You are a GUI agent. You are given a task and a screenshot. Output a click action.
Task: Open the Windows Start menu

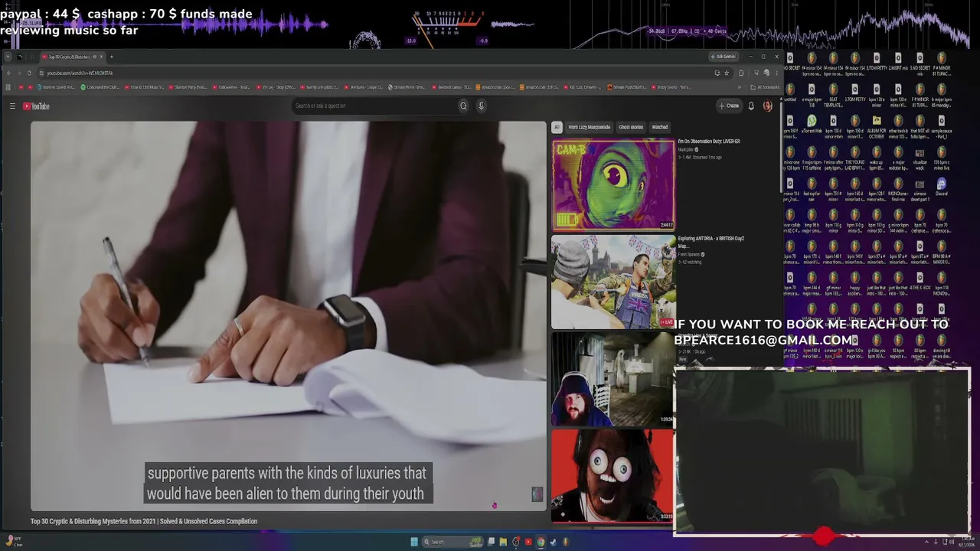414,542
